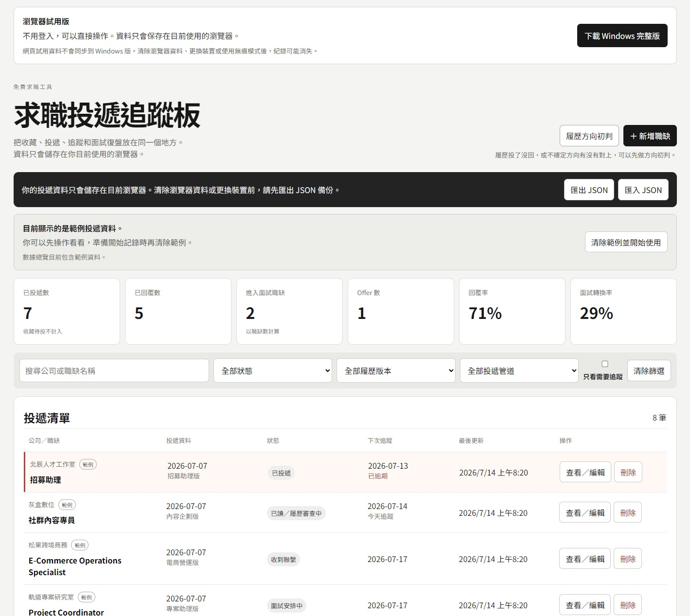Add a new job with 新增職缺
Screen dimensions: 690x616
pos(650,136)
